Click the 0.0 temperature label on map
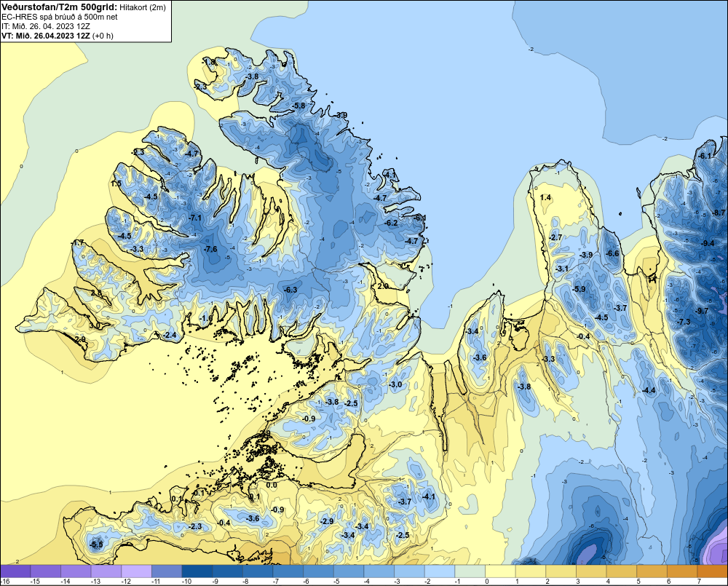 [272, 485]
